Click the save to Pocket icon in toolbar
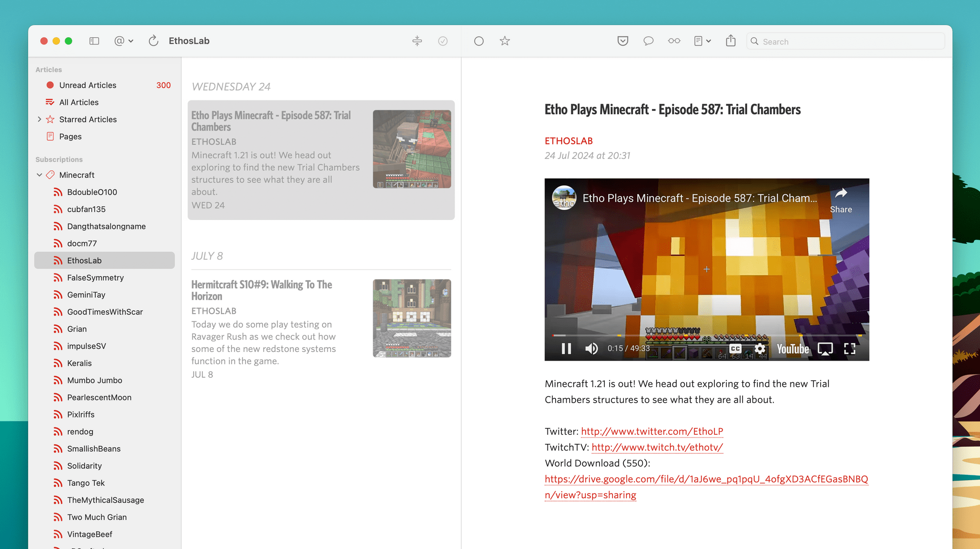Screen dimensions: 980x549 (x=622, y=40)
